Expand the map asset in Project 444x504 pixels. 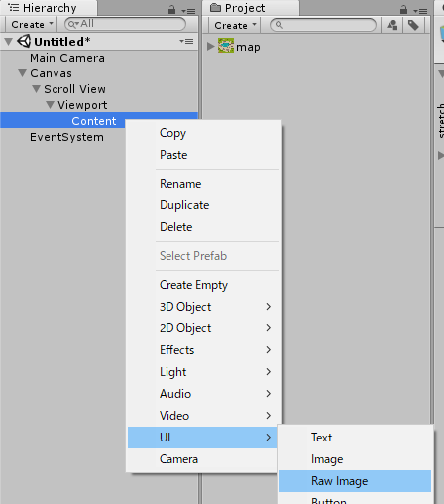coord(210,46)
